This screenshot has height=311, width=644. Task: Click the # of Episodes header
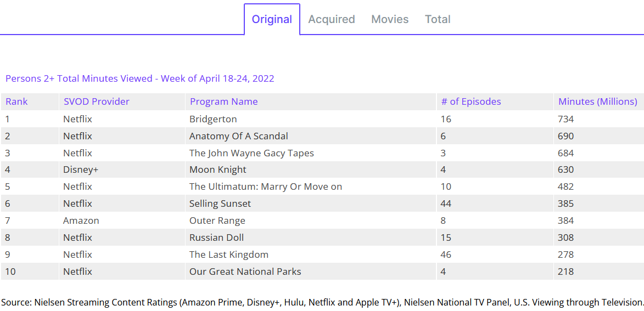pos(471,101)
